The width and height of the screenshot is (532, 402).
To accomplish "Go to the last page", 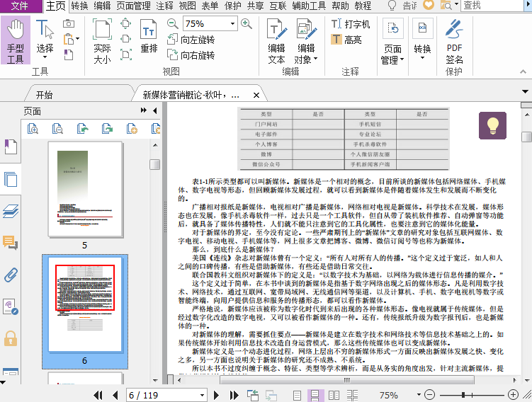I will 234,395.
